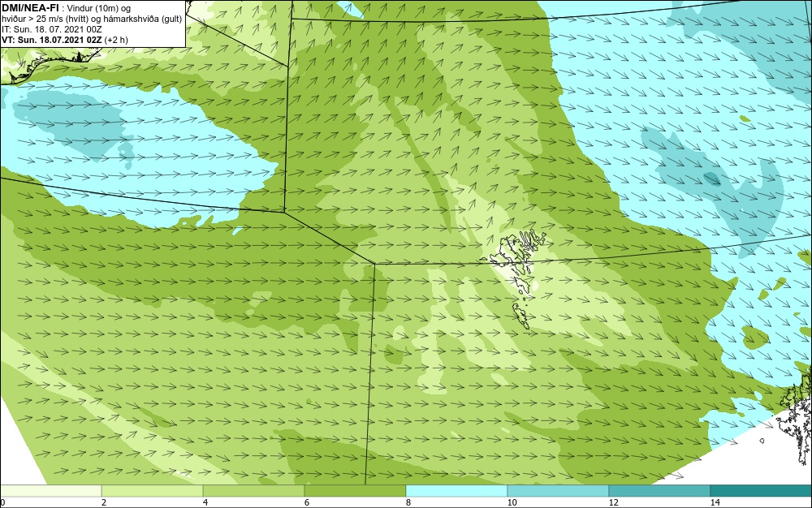Click the 'IT: Sun. 18. 07. 2021 00Z' line
Screen dimensions: 812x508
coord(52,29)
